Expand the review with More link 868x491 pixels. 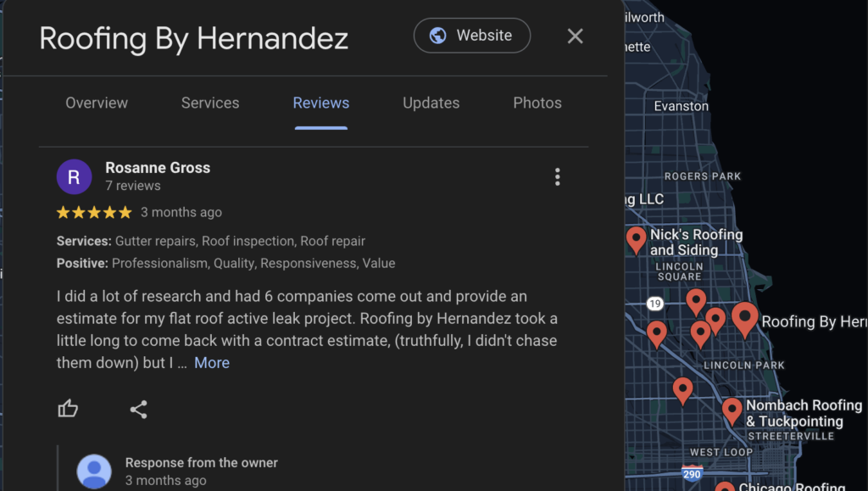[211, 363]
